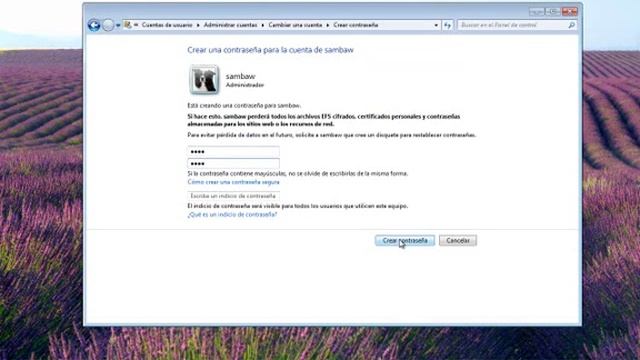This screenshot has width=640, height=360.
Task: Click heading Crear una contraseña para la cuenta de sambaw
Action: 271,50
